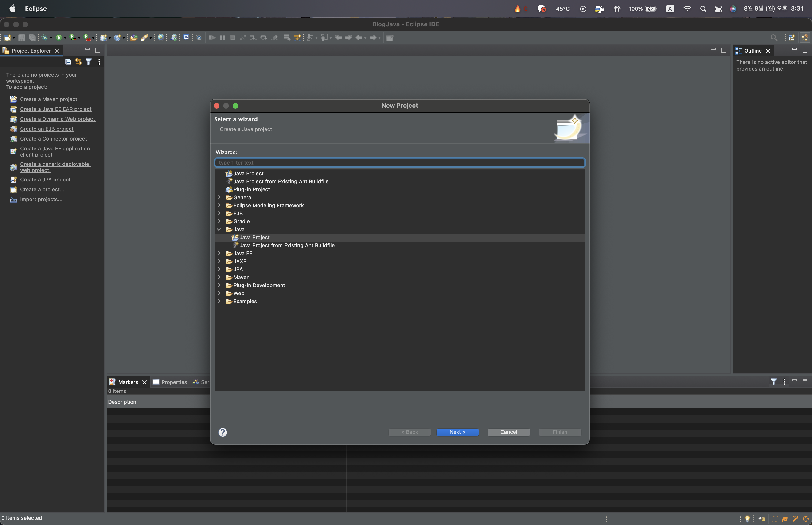Click the Run green play toolbar icon

tap(59, 38)
